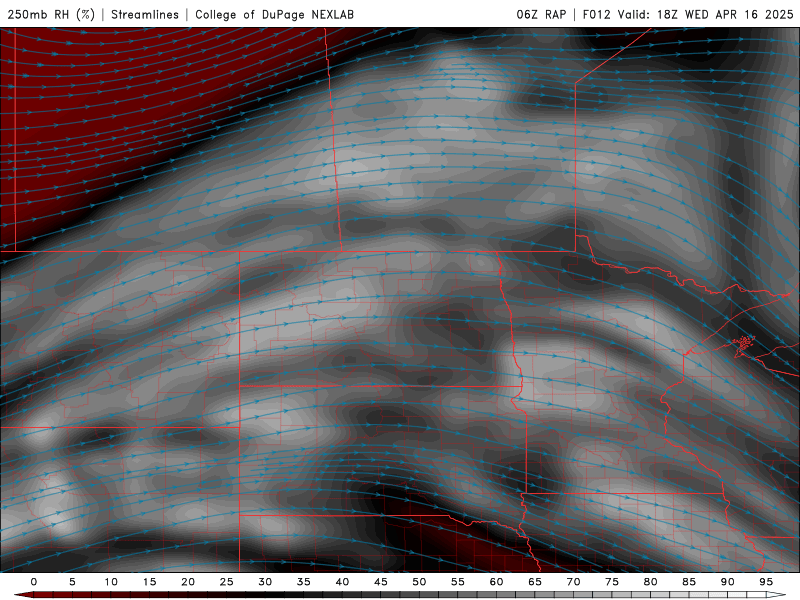800x600 pixels.
Task: Click the colorbar label '40'
Action: [x=342, y=582]
